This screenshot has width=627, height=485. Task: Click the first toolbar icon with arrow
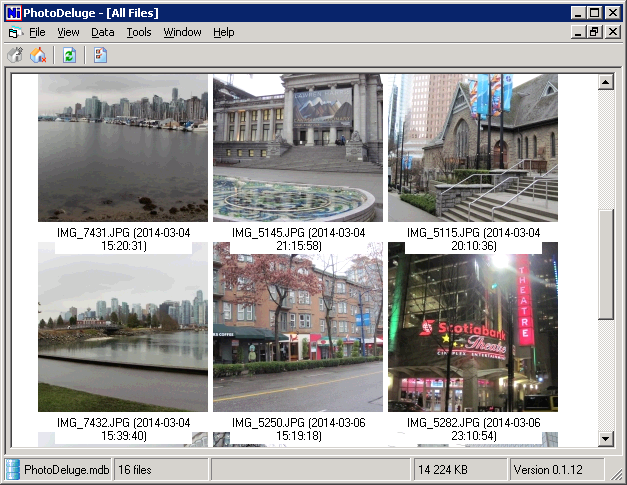[16, 55]
